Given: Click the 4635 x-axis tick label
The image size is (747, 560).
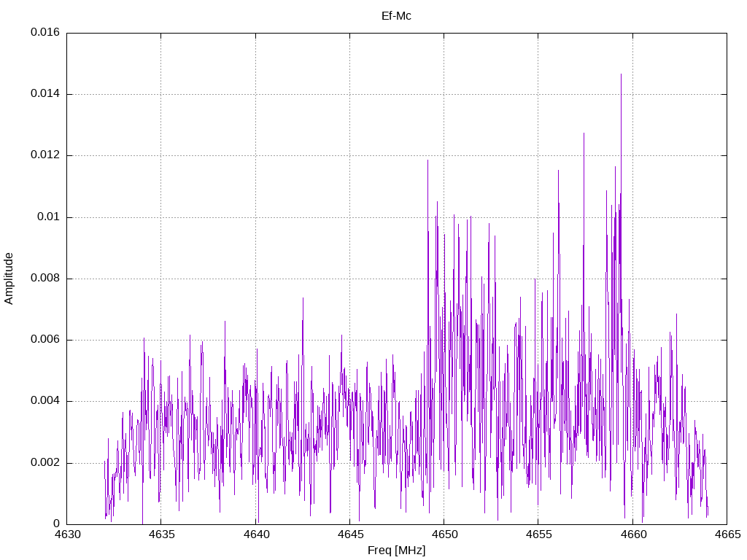Looking at the screenshot, I should point(161,534).
